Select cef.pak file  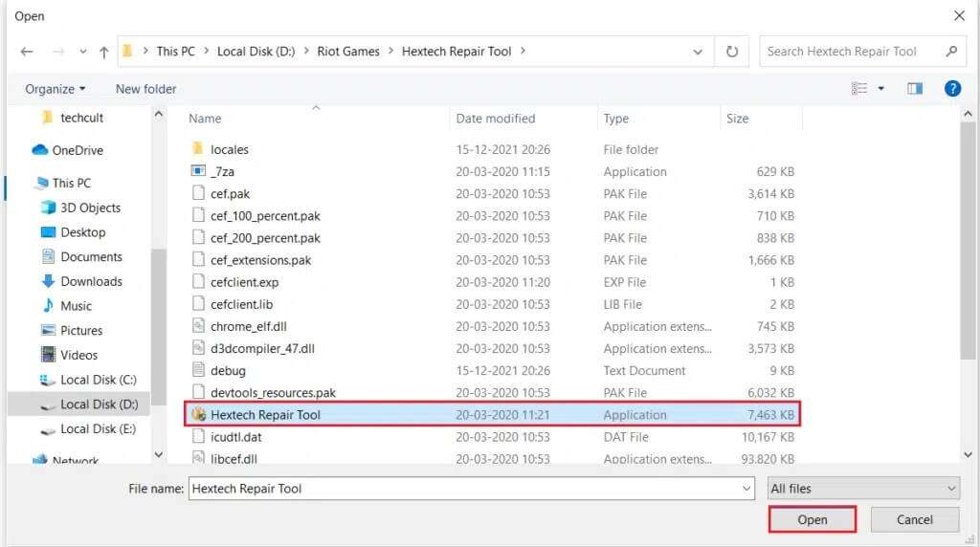click(x=230, y=193)
